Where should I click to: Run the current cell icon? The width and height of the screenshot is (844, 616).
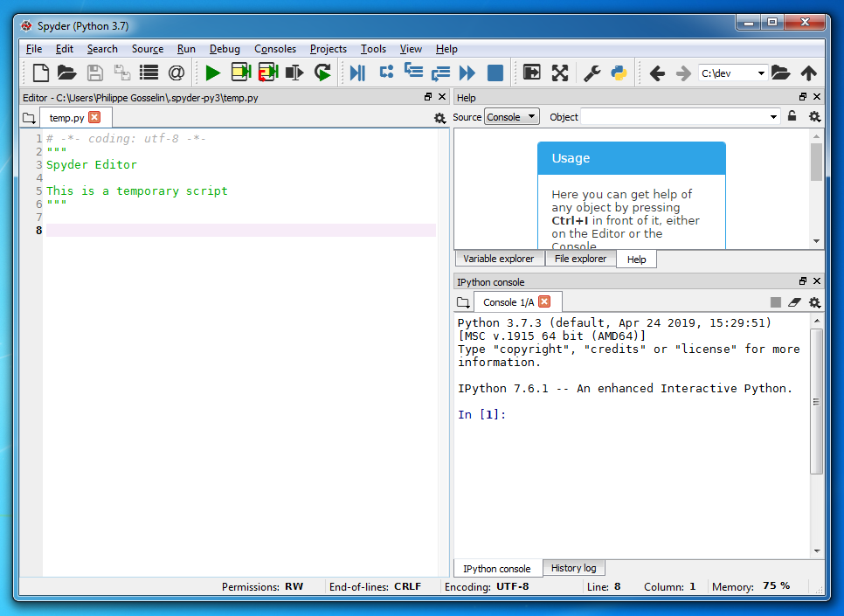[x=241, y=73]
